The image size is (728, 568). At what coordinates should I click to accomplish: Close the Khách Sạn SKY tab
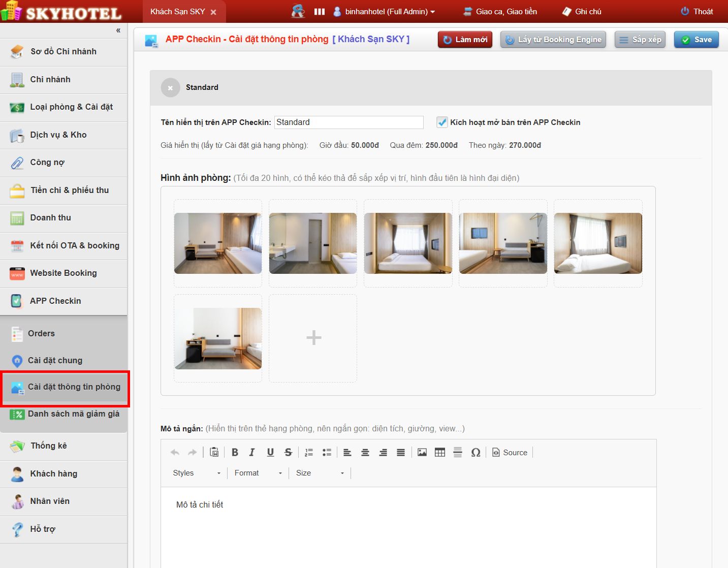[213, 12]
